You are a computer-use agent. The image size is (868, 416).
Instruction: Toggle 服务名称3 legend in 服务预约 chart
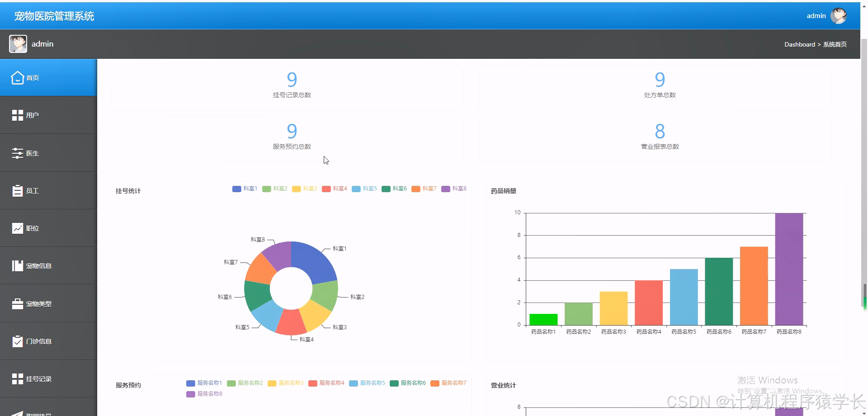(x=285, y=383)
